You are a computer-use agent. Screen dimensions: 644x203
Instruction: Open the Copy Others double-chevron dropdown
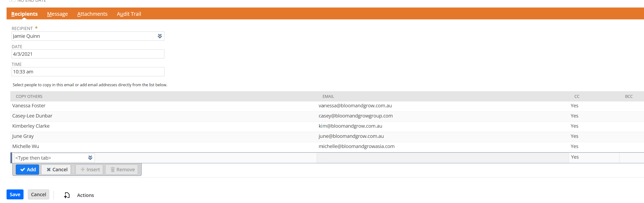[90, 158]
